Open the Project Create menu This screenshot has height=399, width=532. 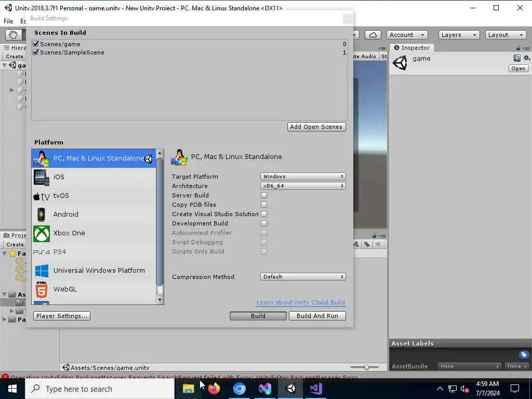click(x=15, y=245)
